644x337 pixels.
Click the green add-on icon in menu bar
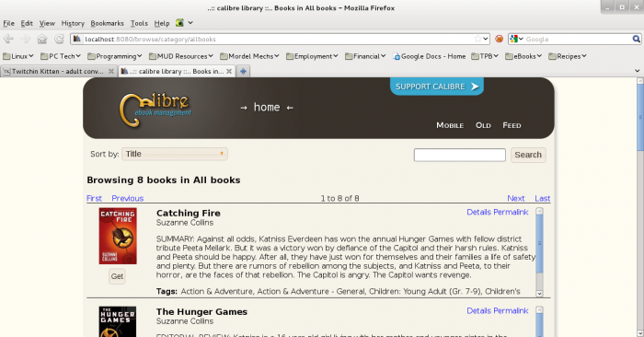179,23
